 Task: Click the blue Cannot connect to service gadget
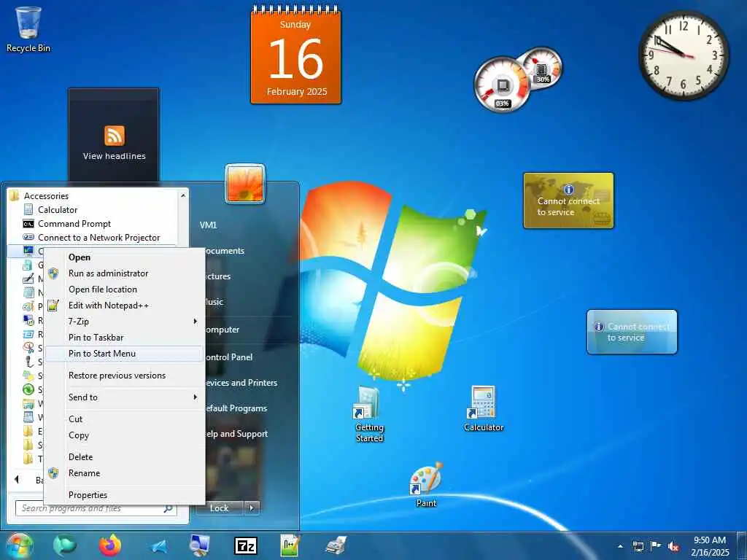pos(632,332)
